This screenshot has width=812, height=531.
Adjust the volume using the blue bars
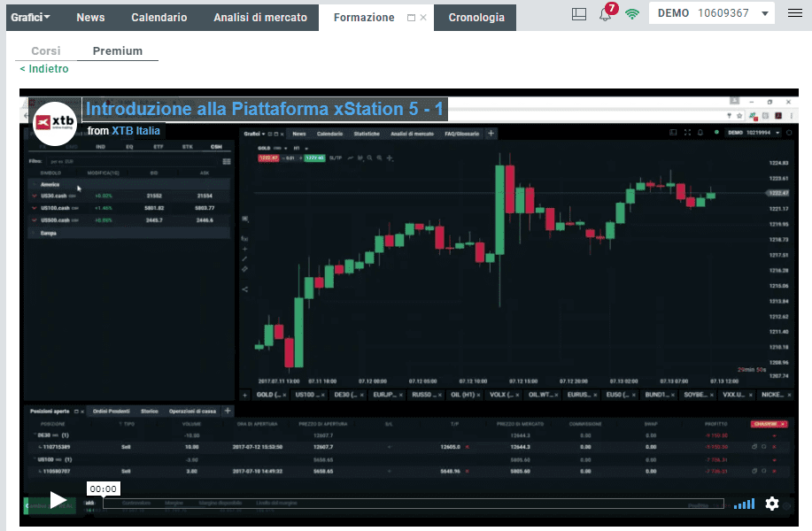coord(744,504)
